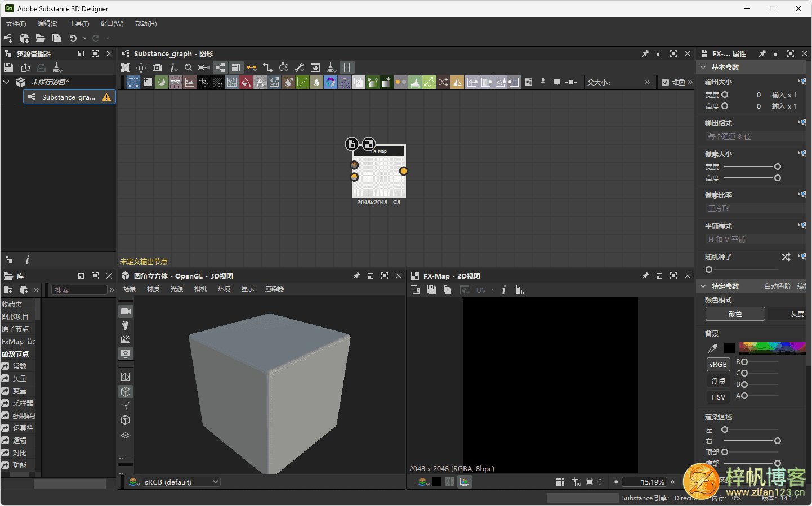Select the 浮点 color value button
Screen dimensions: 812x506
click(x=718, y=381)
